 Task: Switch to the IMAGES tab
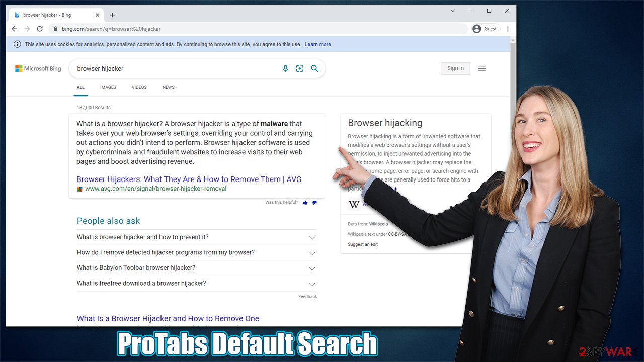point(108,87)
